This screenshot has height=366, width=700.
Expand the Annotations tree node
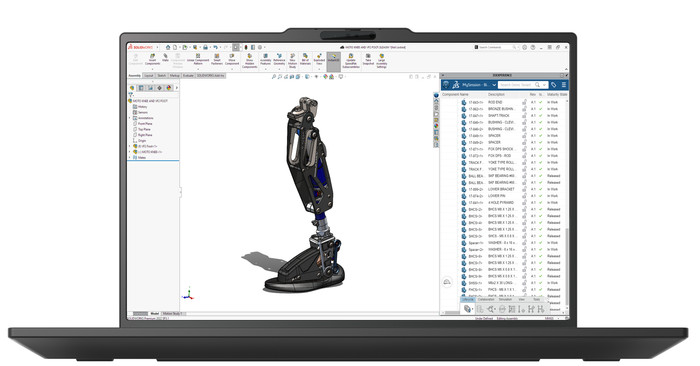[130, 118]
